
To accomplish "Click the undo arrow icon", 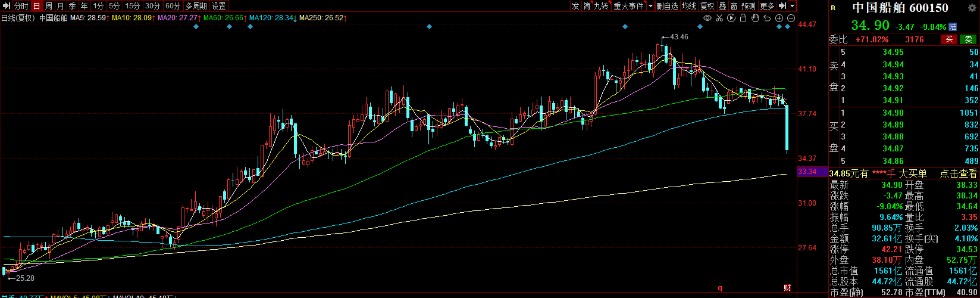I will (767, 18).
